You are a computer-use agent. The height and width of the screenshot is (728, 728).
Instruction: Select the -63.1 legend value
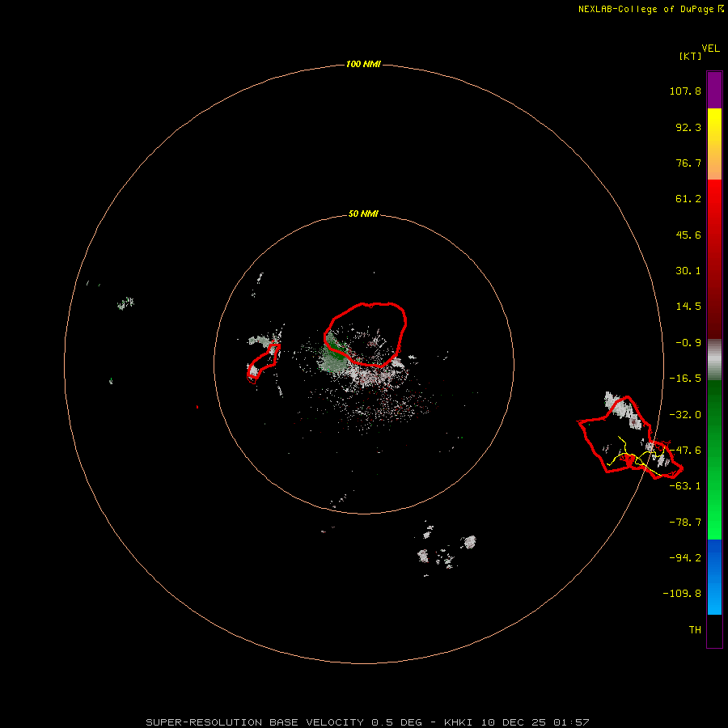(x=685, y=486)
